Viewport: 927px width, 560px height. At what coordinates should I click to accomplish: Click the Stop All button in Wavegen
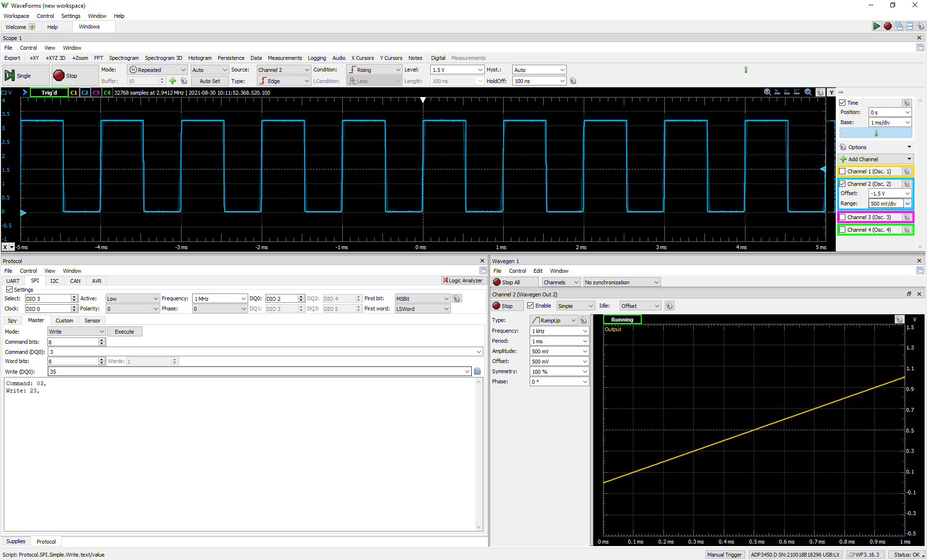tap(515, 282)
